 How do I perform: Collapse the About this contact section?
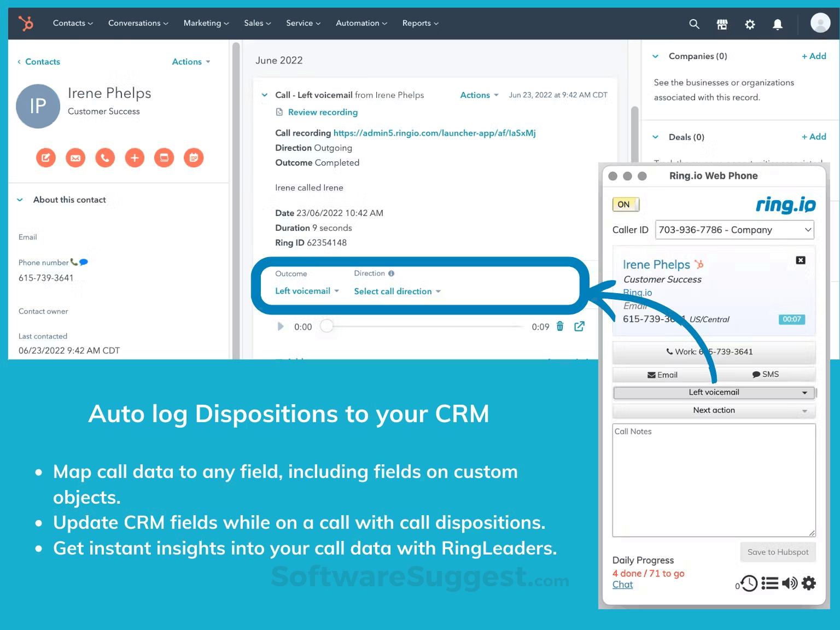tap(20, 200)
